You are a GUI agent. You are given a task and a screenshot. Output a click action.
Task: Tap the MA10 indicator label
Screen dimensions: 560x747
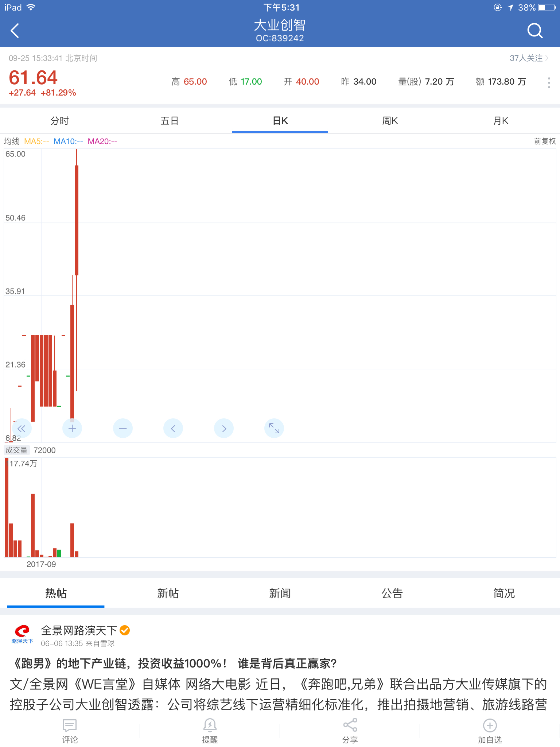(x=68, y=141)
